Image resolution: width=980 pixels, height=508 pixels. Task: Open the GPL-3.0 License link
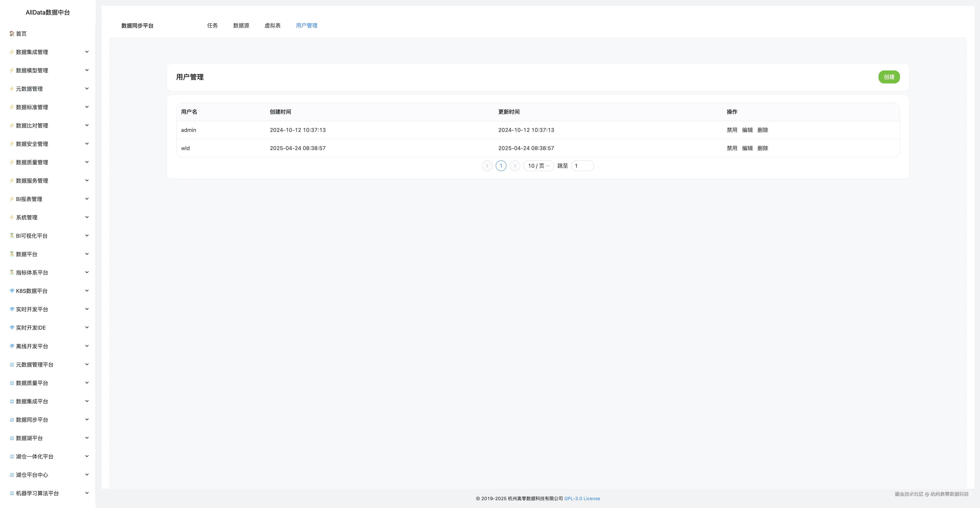582,498
